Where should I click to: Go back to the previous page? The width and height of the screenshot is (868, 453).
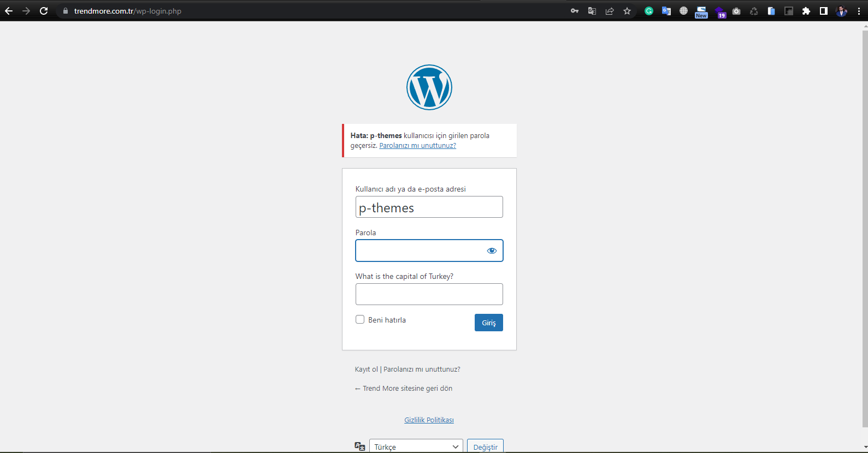(9, 11)
